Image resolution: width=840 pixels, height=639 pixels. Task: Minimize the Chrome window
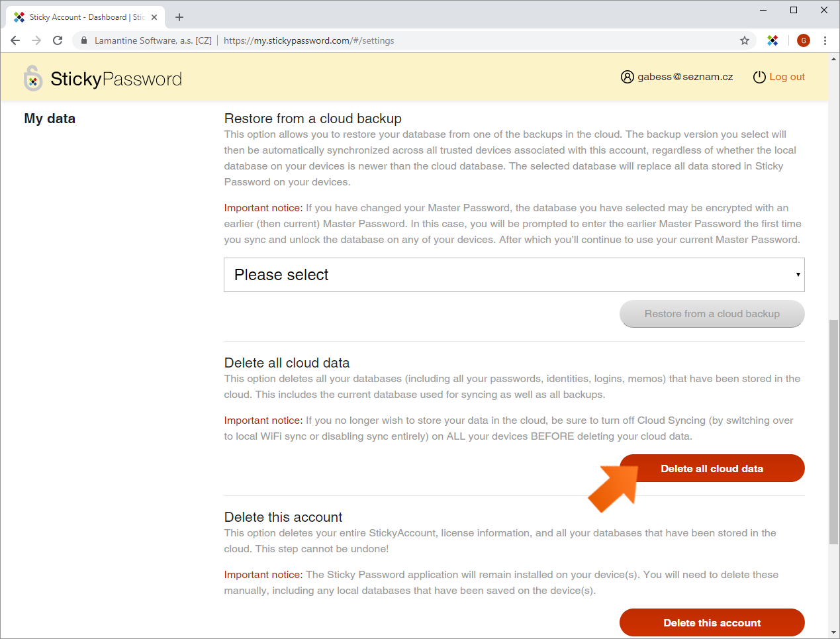click(763, 10)
